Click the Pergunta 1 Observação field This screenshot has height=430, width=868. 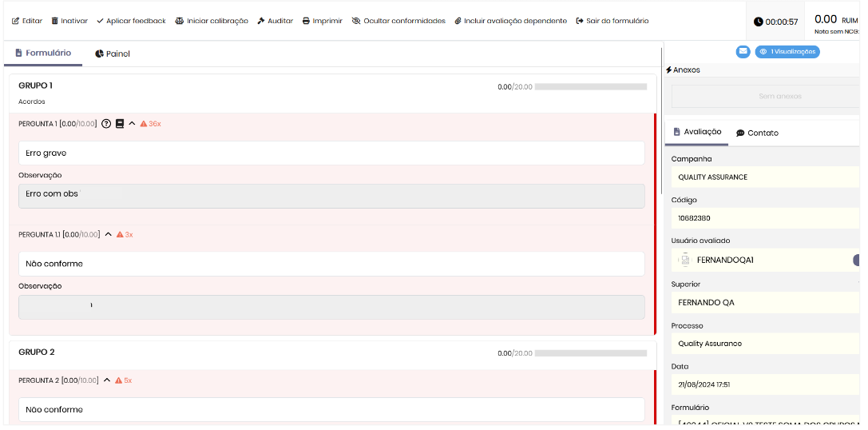331,196
